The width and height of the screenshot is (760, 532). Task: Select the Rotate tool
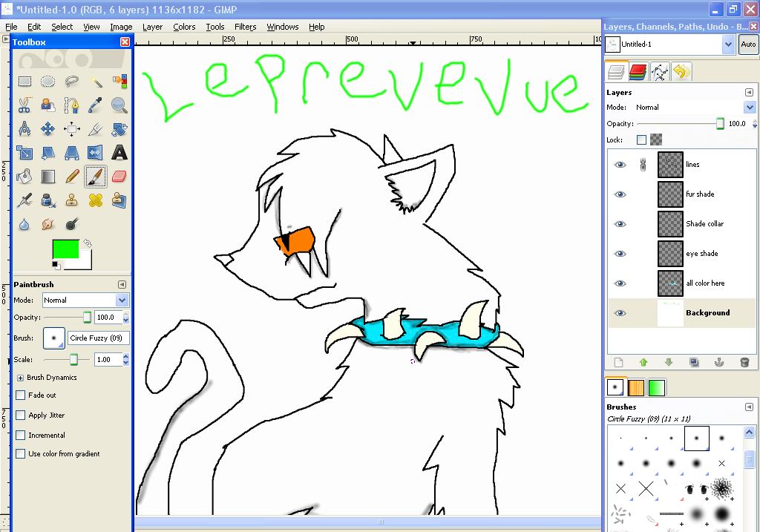pos(119,129)
